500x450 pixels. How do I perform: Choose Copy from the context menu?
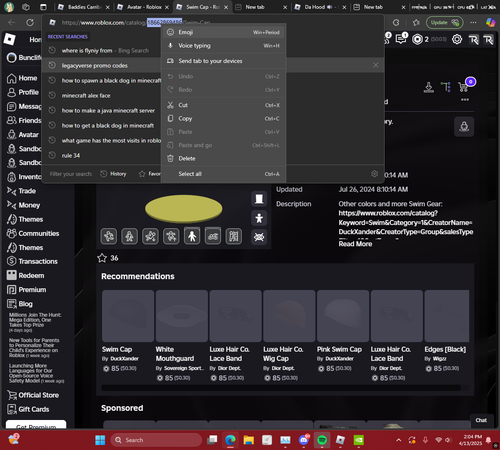pyautogui.click(x=223, y=118)
